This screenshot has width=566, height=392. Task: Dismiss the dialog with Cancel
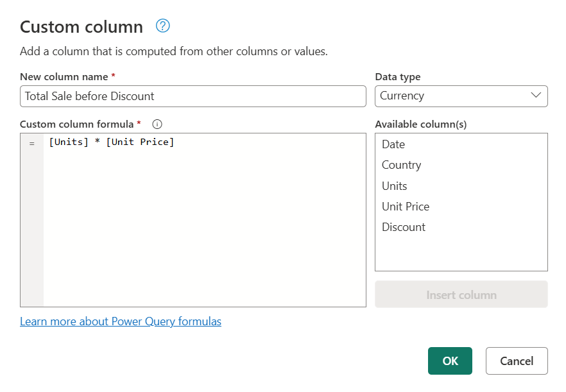tap(517, 361)
